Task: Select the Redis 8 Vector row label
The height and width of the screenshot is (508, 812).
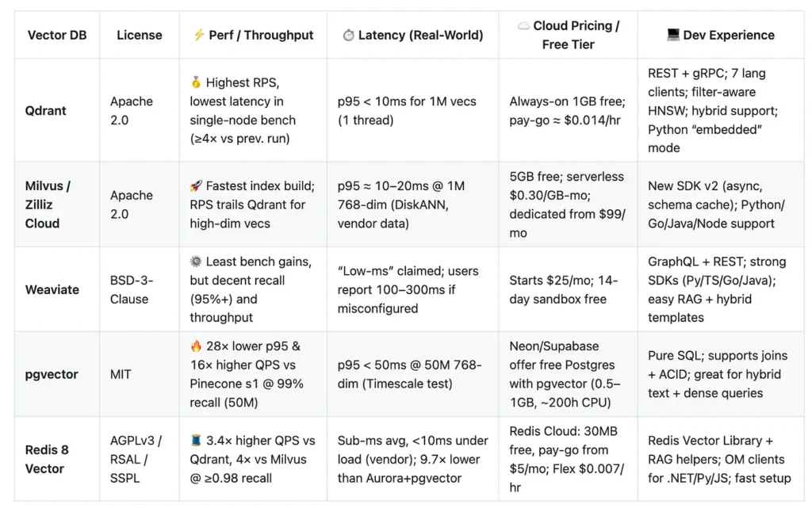Action: 48,459
